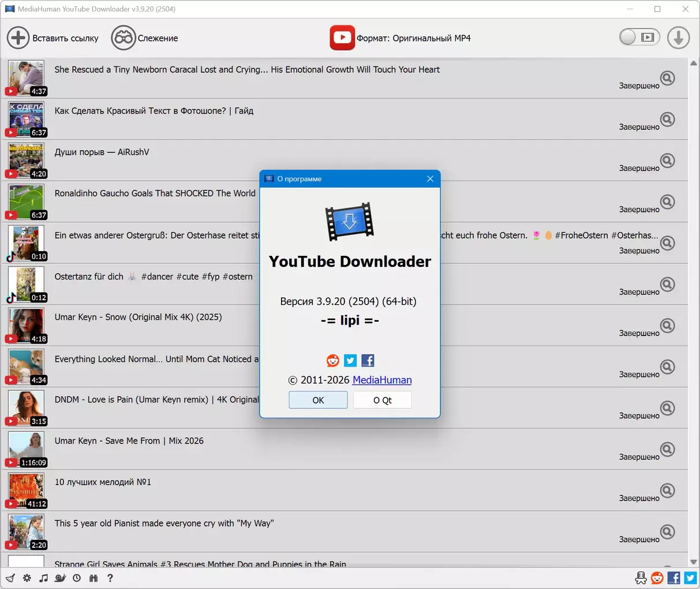The image size is (700, 589).
Task: Click the broom cleanup icon in status bar
Action: click(x=10, y=577)
